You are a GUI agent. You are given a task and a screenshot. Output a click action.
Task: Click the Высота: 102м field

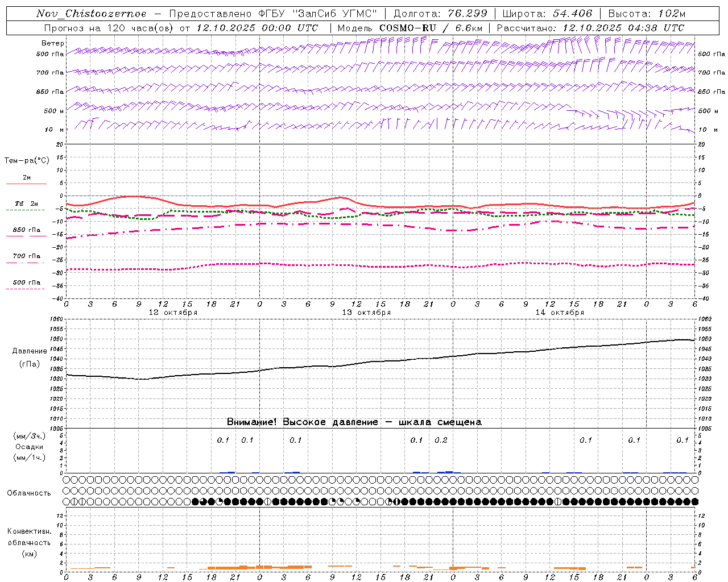tap(647, 14)
